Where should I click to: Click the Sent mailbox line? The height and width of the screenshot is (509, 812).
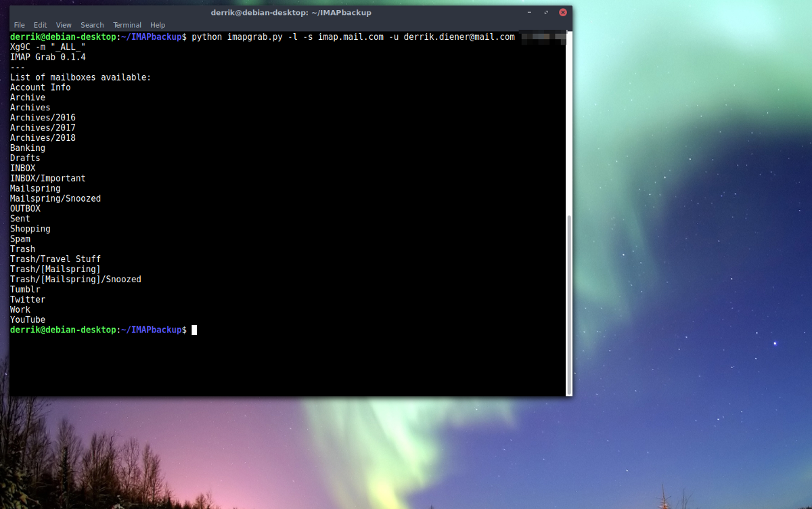click(x=20, y=219)
